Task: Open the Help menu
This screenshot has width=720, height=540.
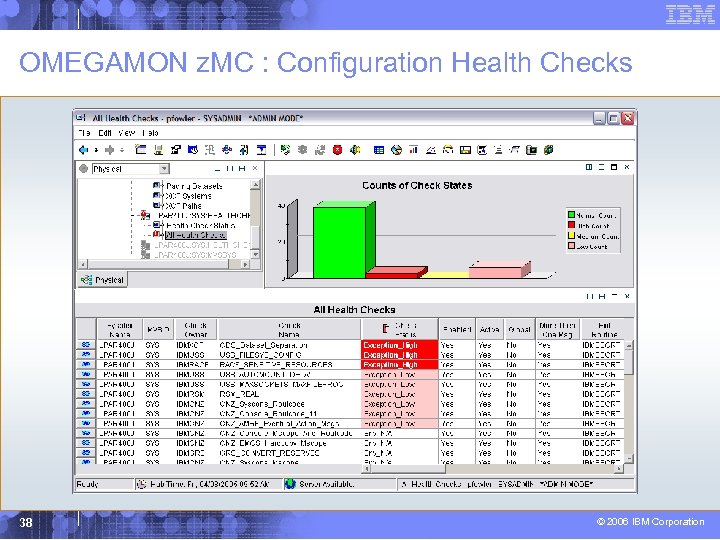Action: pyautogui.click(x=150, y=133)
